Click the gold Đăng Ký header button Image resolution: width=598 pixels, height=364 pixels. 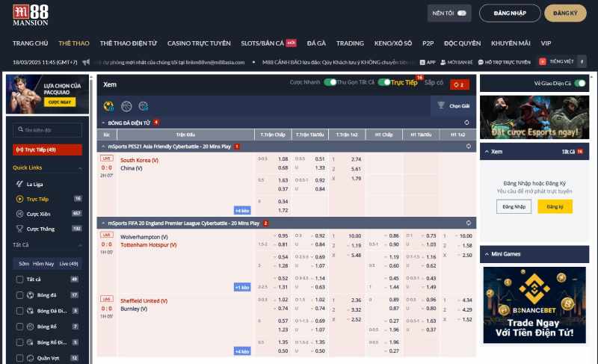pos(565,13)
